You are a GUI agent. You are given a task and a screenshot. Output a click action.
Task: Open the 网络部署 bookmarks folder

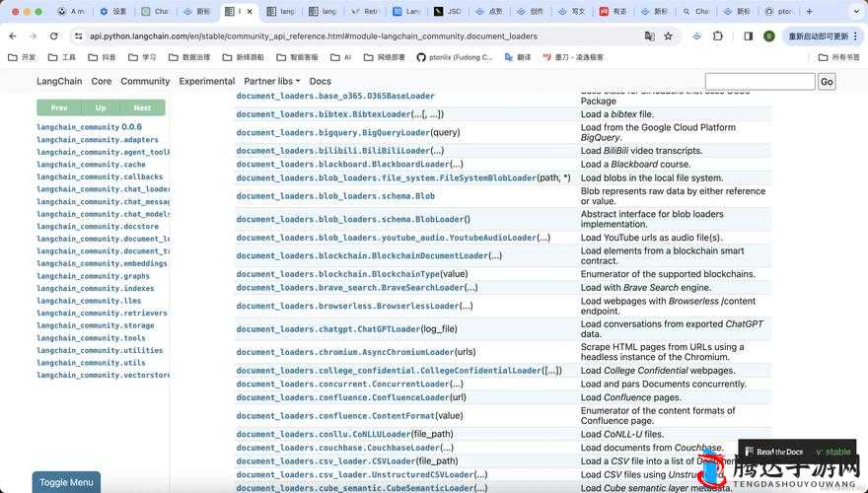click(384, 57)
